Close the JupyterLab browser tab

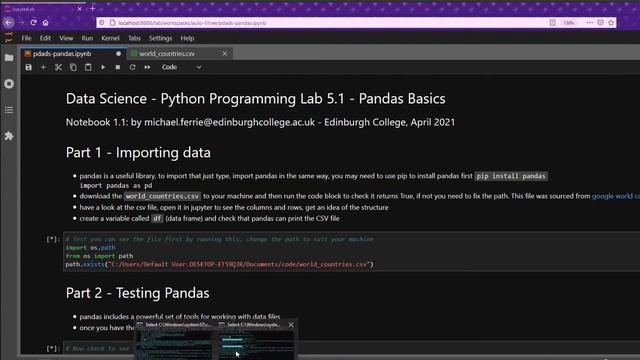(x=80, y=9)
